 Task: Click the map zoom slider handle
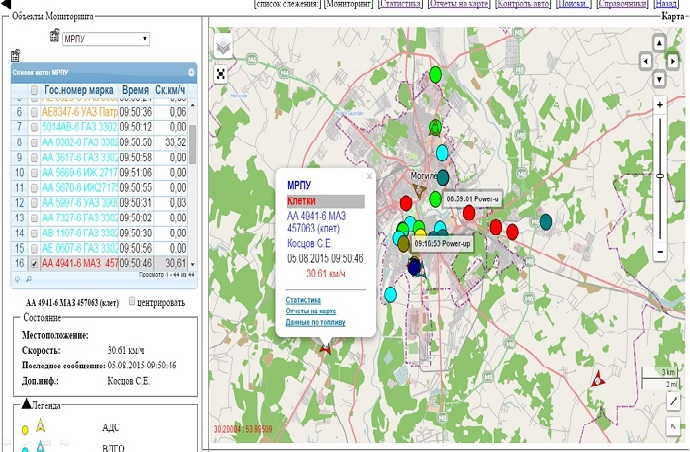pyautogui.click(x=659, y=177)
